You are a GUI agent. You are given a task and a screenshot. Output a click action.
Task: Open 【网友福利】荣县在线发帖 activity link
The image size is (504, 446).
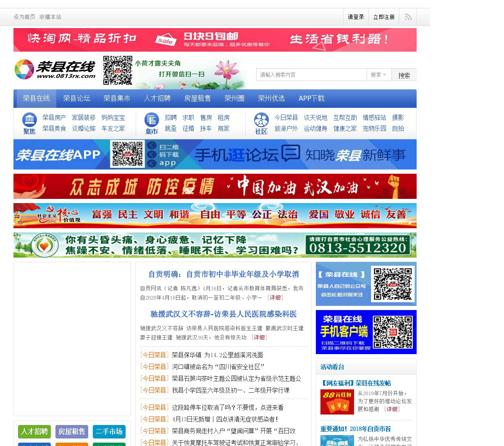point(356,383)
